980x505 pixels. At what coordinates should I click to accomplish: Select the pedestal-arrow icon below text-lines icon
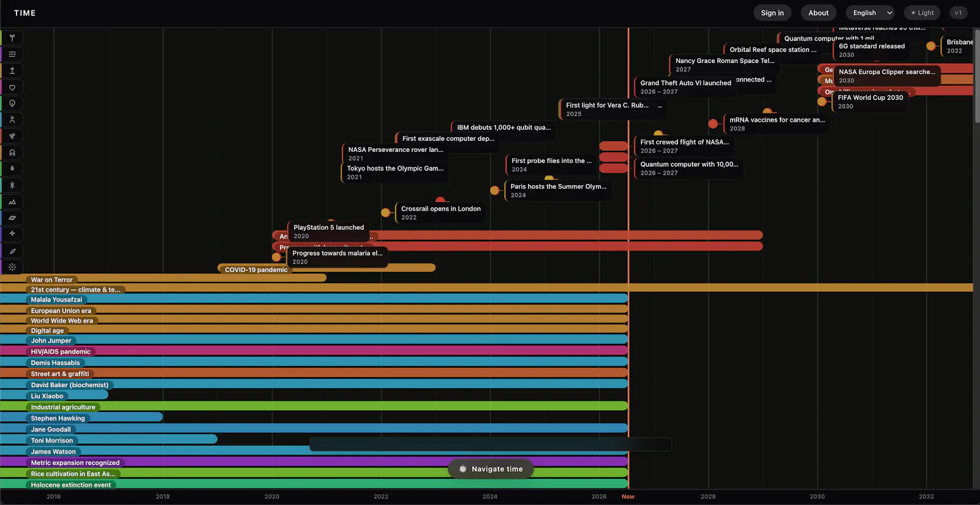[x=12, y=70]
